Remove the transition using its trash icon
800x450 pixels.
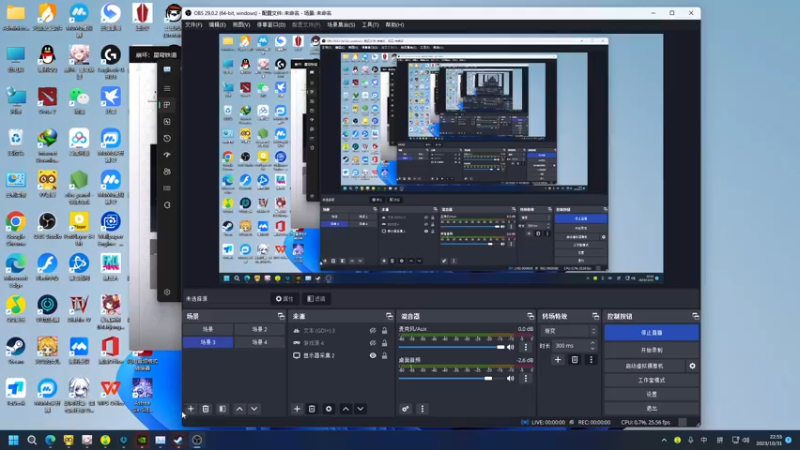pos(574,360)
